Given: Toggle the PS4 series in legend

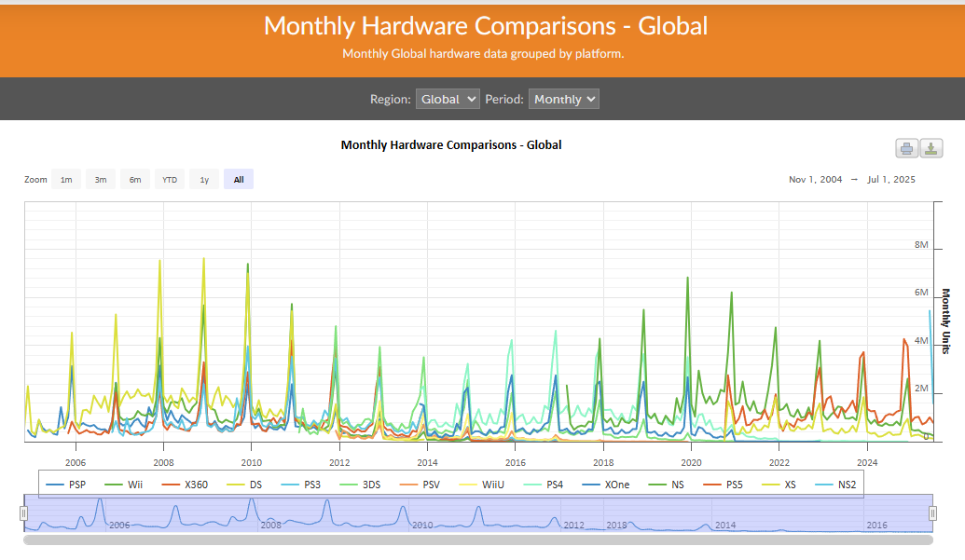Looking at the screenshot, I should [x=543, y=485].
